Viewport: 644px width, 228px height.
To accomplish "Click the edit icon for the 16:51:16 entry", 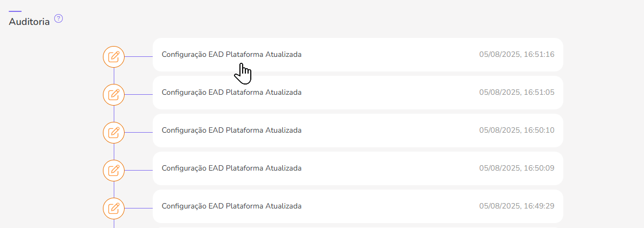I will pos(114,56).
